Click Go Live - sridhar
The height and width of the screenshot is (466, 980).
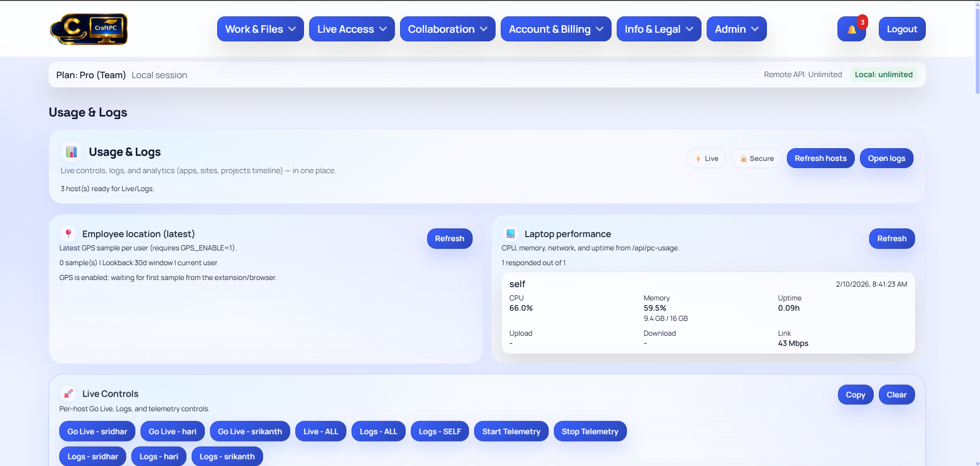point(97,431)
